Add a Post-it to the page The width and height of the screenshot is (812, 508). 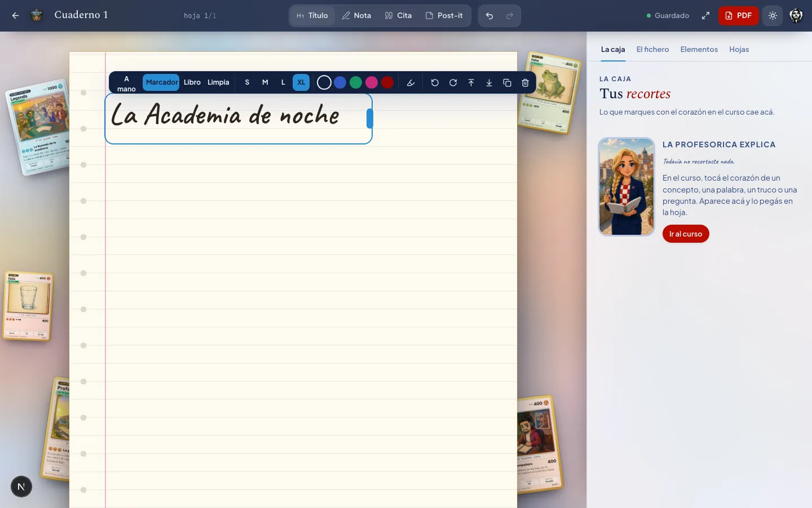pos(444,16)
